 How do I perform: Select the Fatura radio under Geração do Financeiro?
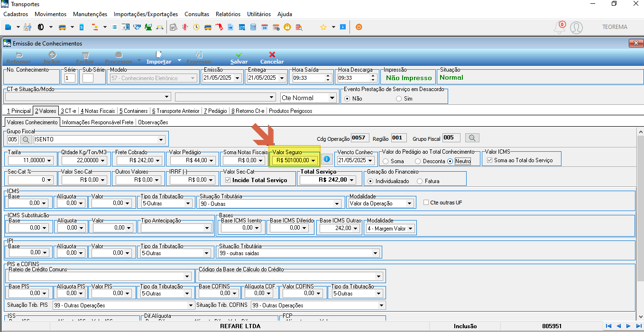coord(420,181)
